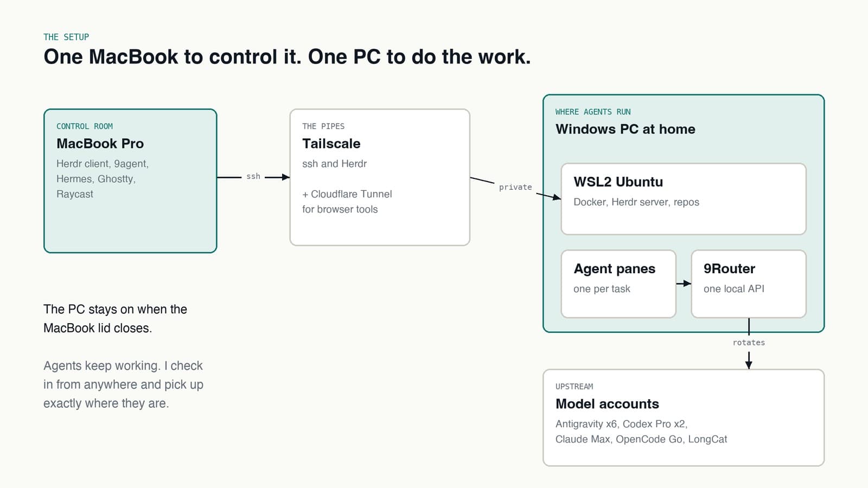Click the 'Agent panes' card heading
868x488 pixels.
click(x=614, y=268)
